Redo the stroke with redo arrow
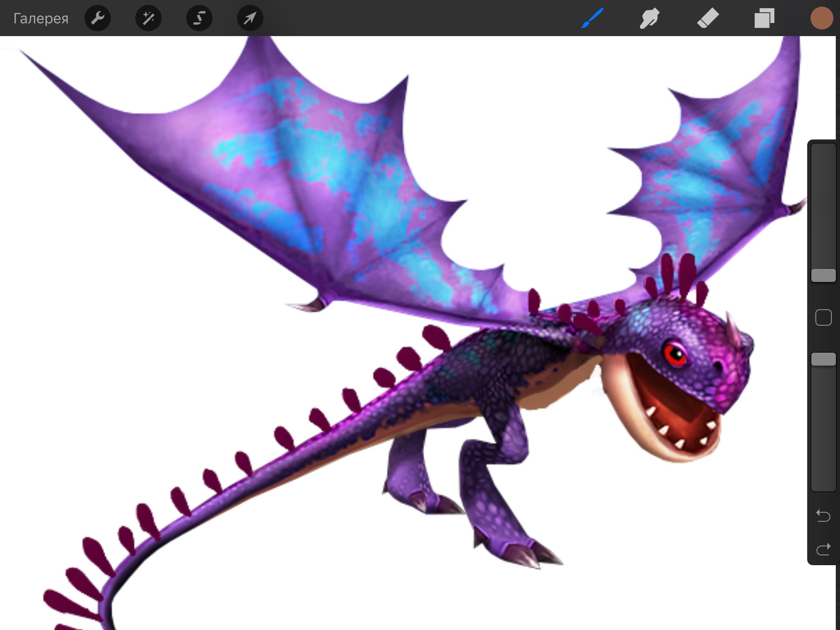The height and width of the screenshot is (630, 840). [x=823, y=549]
